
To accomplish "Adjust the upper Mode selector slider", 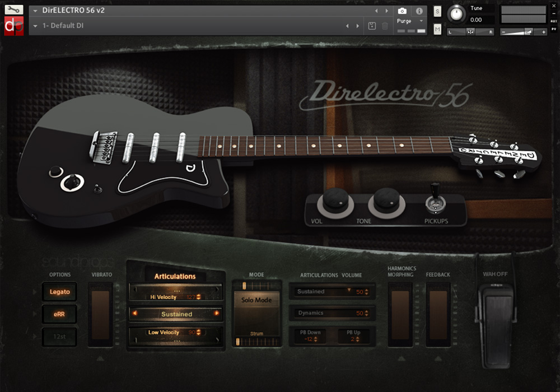I will [x=256, y=286].
